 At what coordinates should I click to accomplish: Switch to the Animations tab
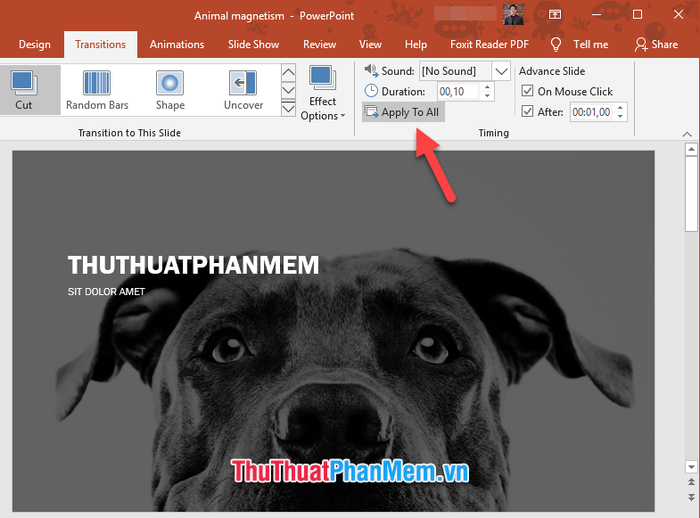177,44
